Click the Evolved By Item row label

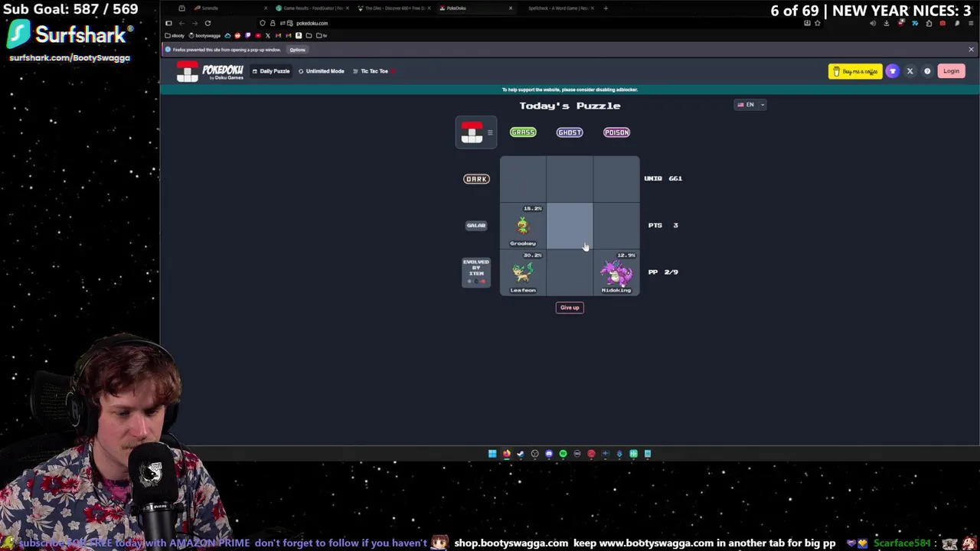[476, 272]
